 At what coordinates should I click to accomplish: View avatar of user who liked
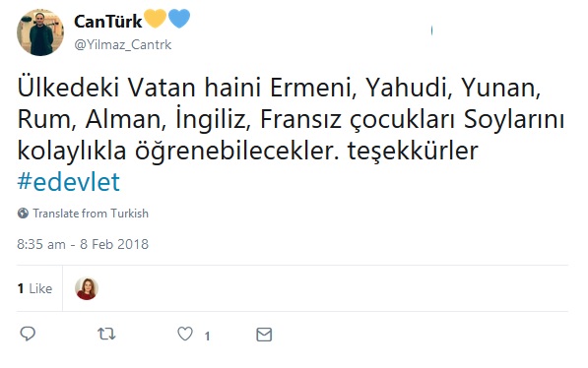[87, 288]
